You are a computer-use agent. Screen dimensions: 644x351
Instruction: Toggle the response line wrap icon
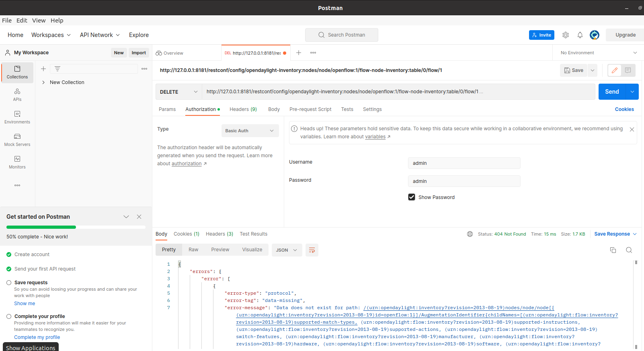coord(312,250)
